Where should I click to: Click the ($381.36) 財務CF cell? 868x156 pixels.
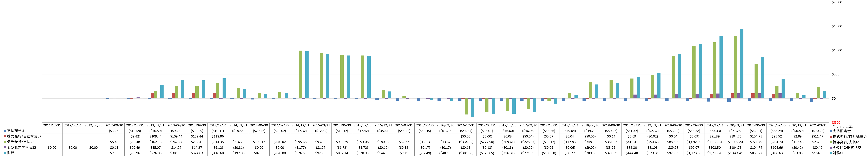tap(467, 153)
